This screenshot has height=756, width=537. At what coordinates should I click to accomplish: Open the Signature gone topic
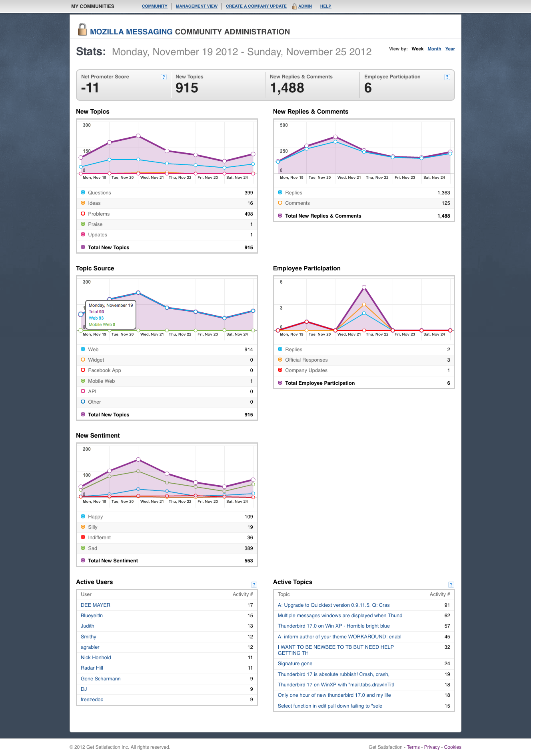(295, 664)
